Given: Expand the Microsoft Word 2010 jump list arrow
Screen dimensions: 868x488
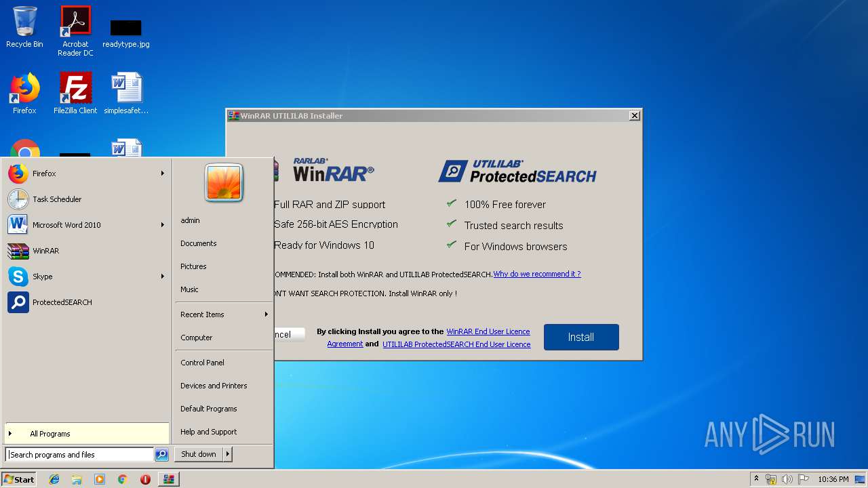Looking at the screenshot, I should coord(163,225).
